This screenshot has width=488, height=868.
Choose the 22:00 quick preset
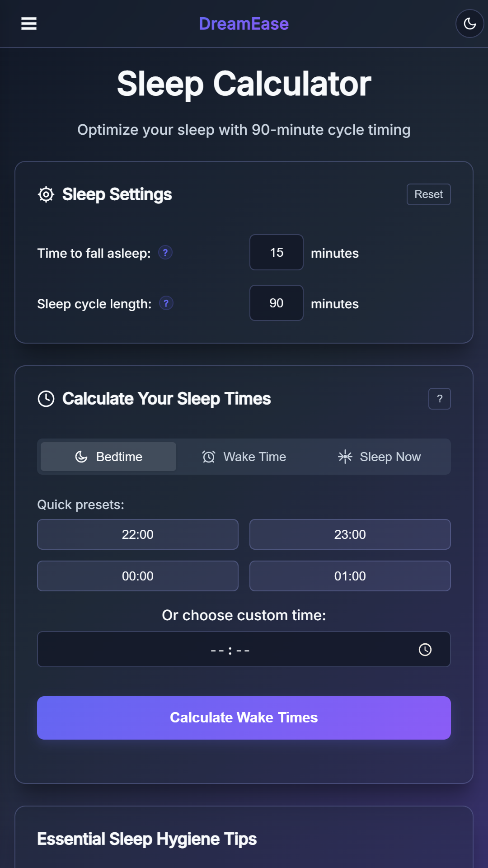click(x=138, y=534)
